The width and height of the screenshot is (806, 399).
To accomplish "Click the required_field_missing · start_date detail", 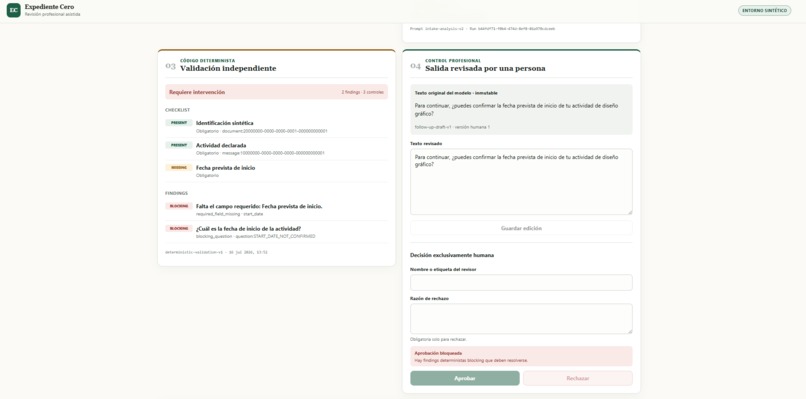I will [x=229, y=214].
